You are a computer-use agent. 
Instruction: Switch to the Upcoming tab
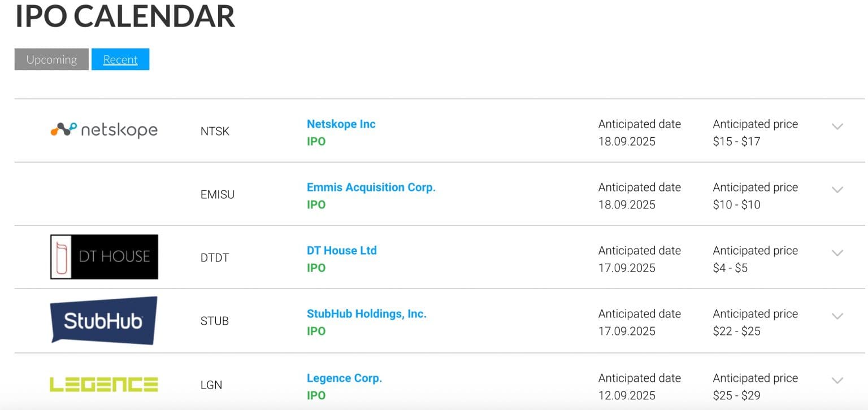click(x=50, y=59)
